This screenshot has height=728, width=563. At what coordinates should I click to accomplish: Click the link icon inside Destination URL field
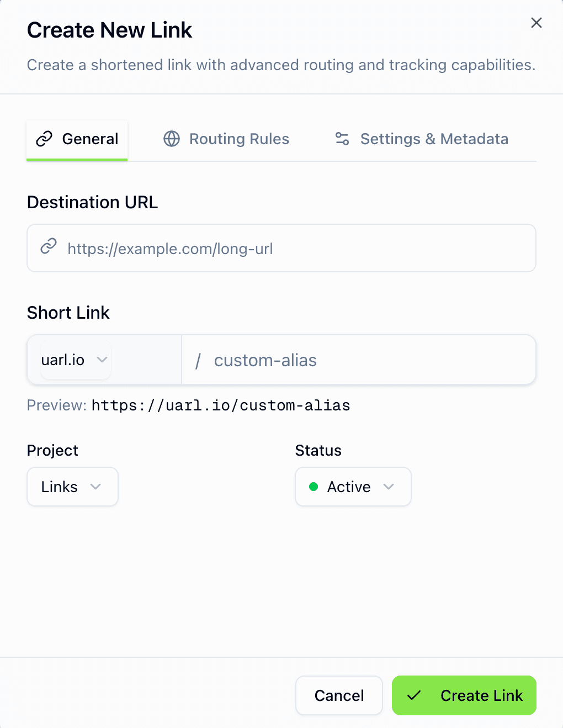[48, 247]
